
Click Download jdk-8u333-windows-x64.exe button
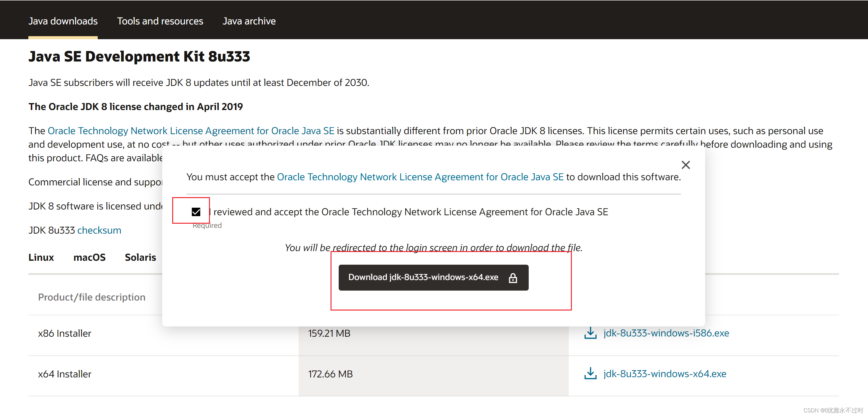(x=433, y=278)
